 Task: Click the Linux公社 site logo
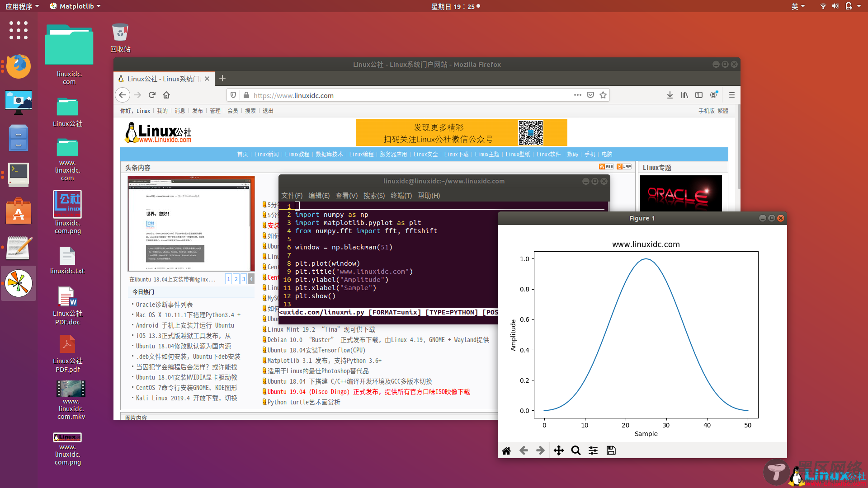(x=158, y=133)
